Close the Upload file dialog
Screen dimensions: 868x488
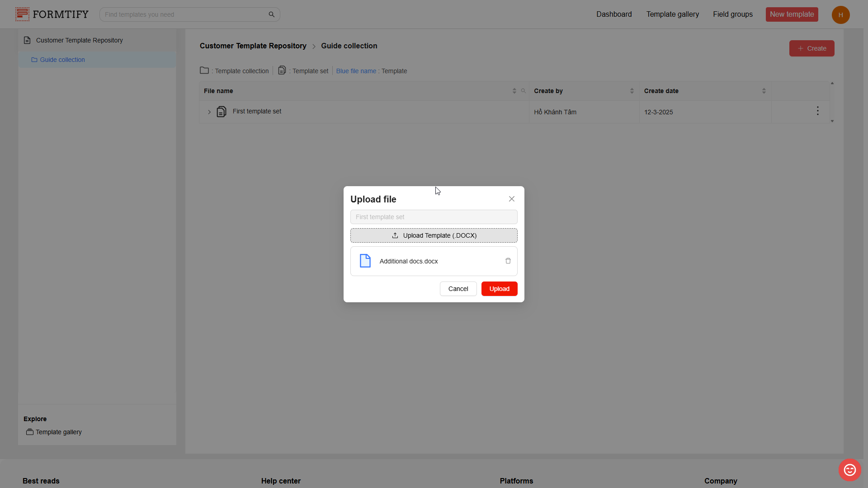click(x=511, y=199)
